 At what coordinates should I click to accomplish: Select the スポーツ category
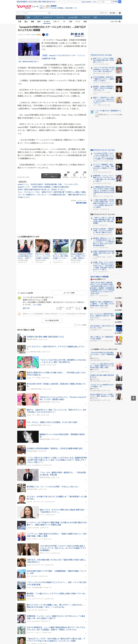click(x=56, y=21)
